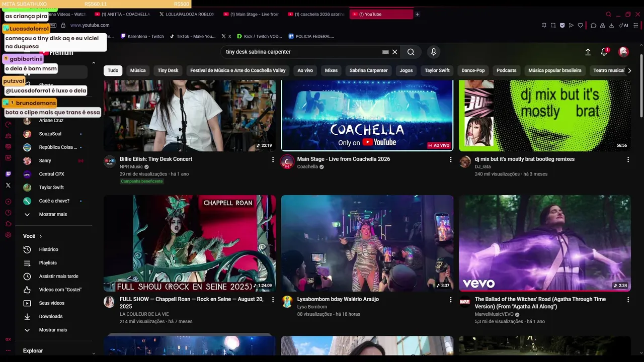Open the Central CPX subscription channel
The width and height of the screenshot is (644, 362).
coord(51,174)
